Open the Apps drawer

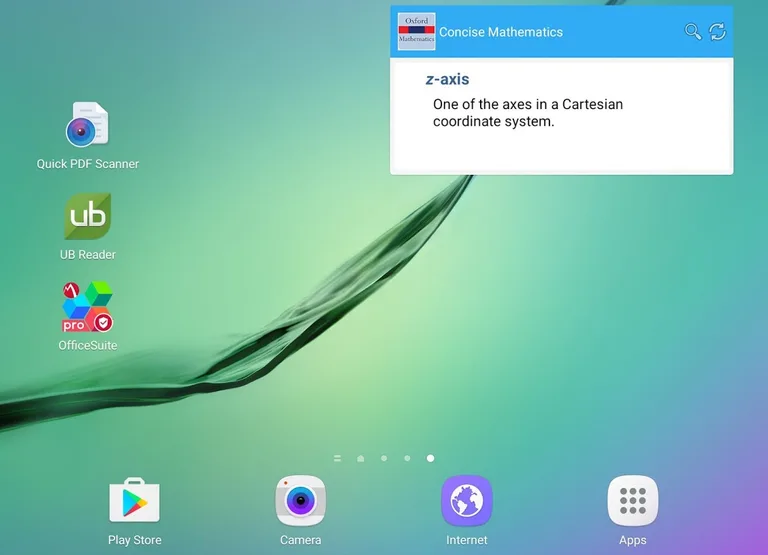tap(632, 500)
